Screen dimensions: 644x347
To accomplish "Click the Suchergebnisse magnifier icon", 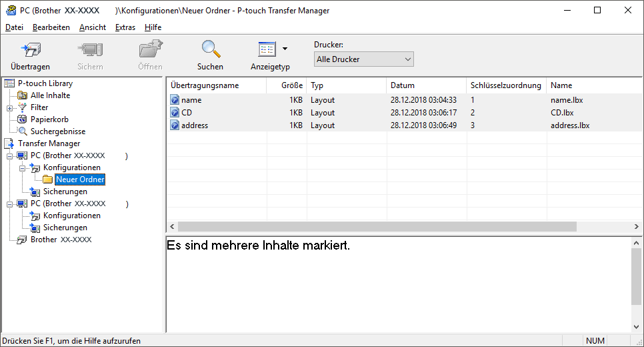I will coord(23,131).
